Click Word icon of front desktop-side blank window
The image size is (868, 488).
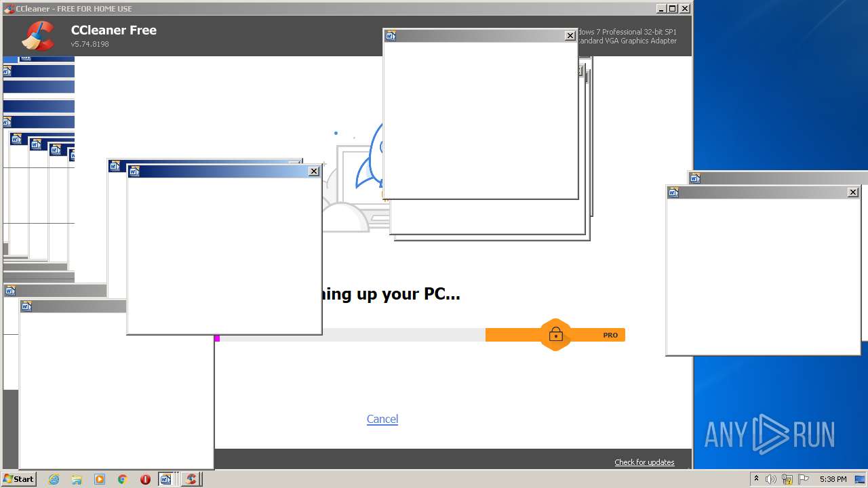coord(673,192)
